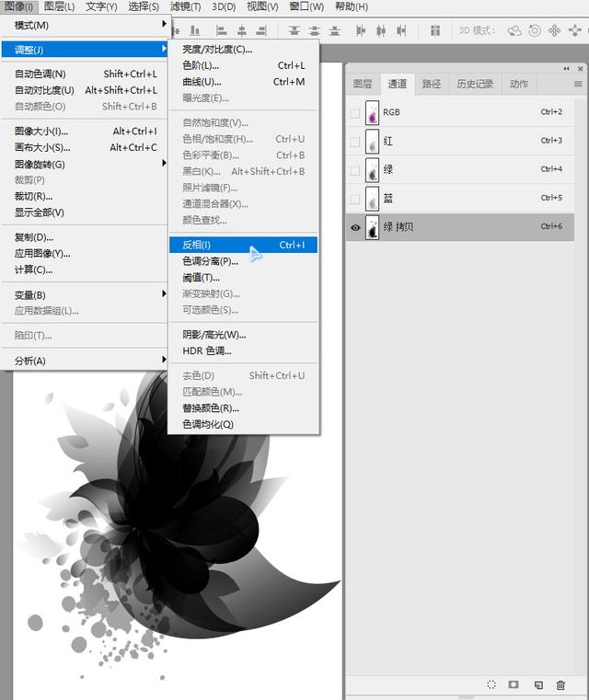The image size is (589, 700).
Task: Show 绿 channel visibility box
Action: [355, 170]
